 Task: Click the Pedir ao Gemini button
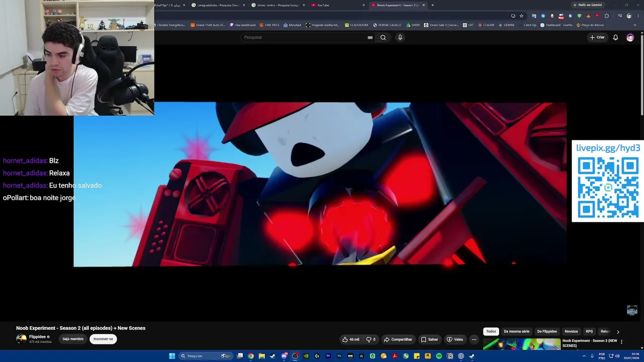coord(588,5)
